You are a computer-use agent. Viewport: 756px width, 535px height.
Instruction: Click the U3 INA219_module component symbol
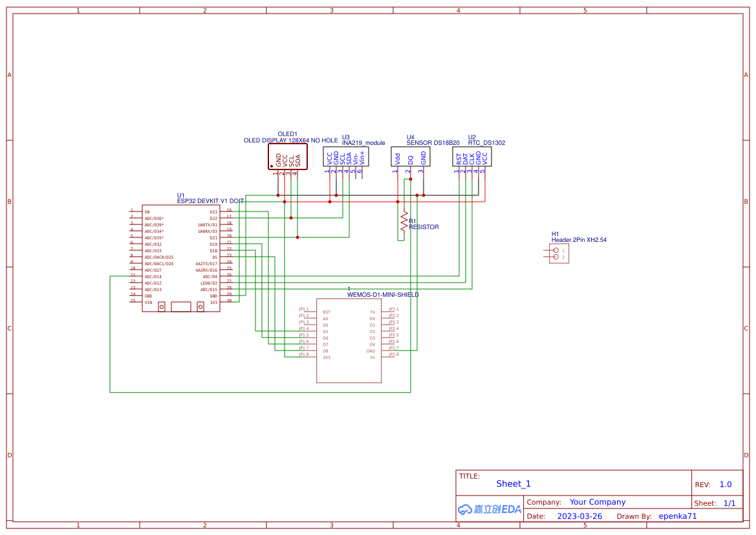coord(346,157)
